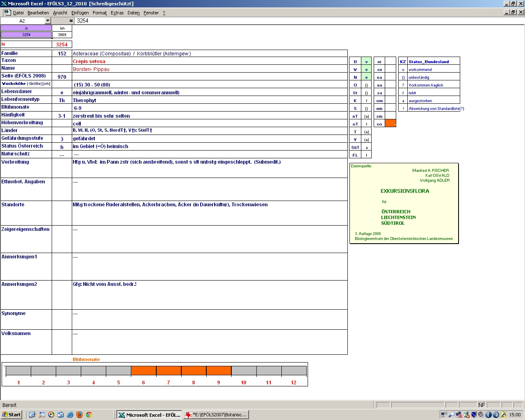Open the Start menu
This screenshot has width=525, height=420.
[11, 415]
